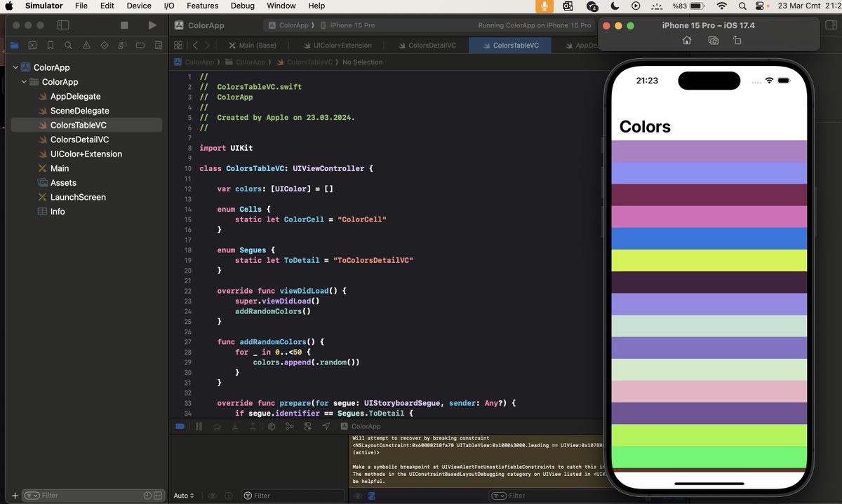
Task: Take a screenshot with Simulator camera icon
Action: (x=713, y=41)
